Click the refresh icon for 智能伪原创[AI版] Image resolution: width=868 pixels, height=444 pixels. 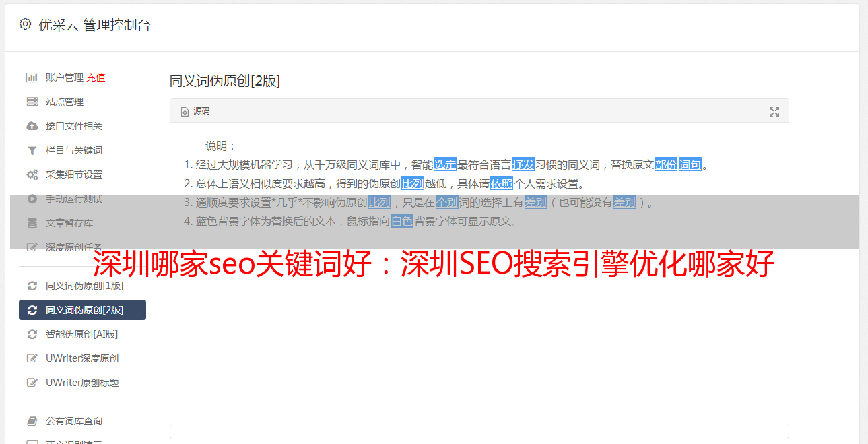[32, 334]
